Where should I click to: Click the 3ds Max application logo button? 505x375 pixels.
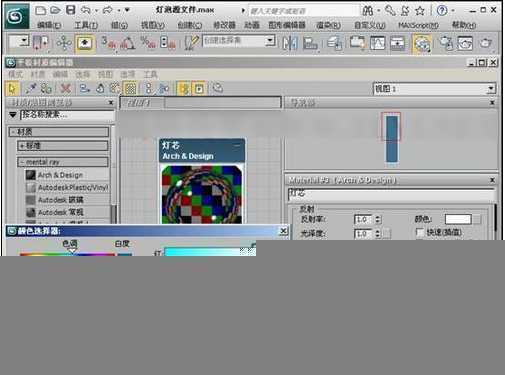point(16,16)
